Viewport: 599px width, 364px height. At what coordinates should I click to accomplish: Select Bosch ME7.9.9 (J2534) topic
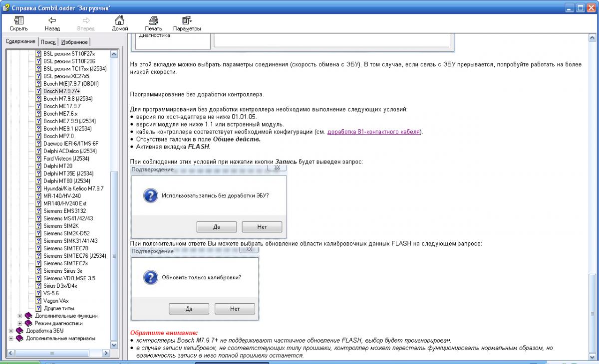pyautogui.click(x=69, y=121)
